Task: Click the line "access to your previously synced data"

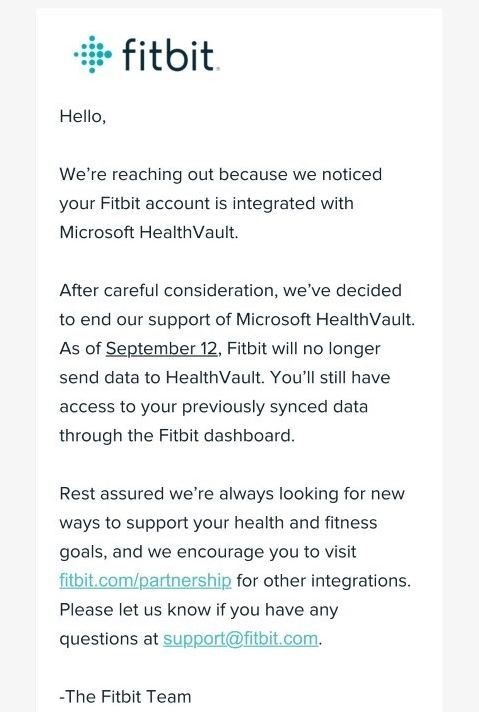Action: 213,406
